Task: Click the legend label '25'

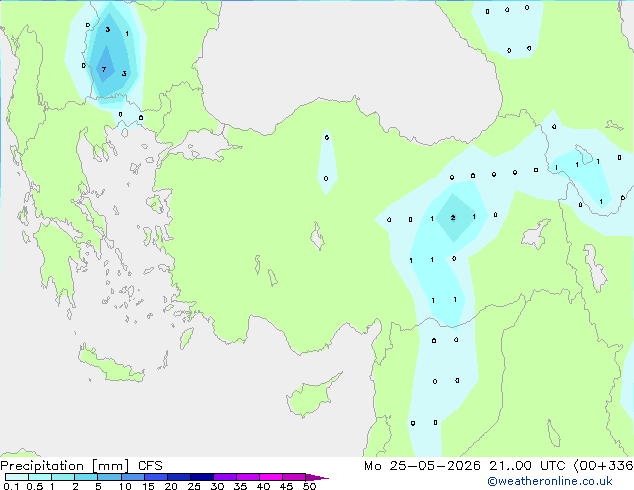Action: 194,486
